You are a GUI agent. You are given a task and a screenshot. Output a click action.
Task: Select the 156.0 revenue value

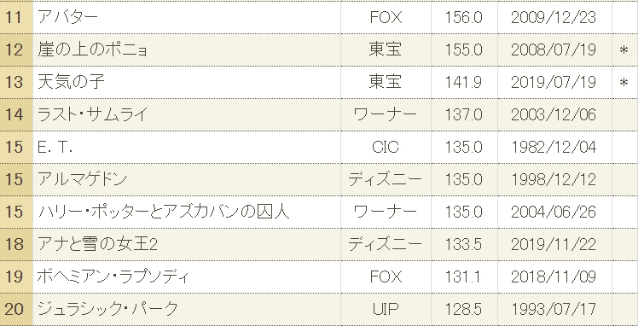[464, 17]
